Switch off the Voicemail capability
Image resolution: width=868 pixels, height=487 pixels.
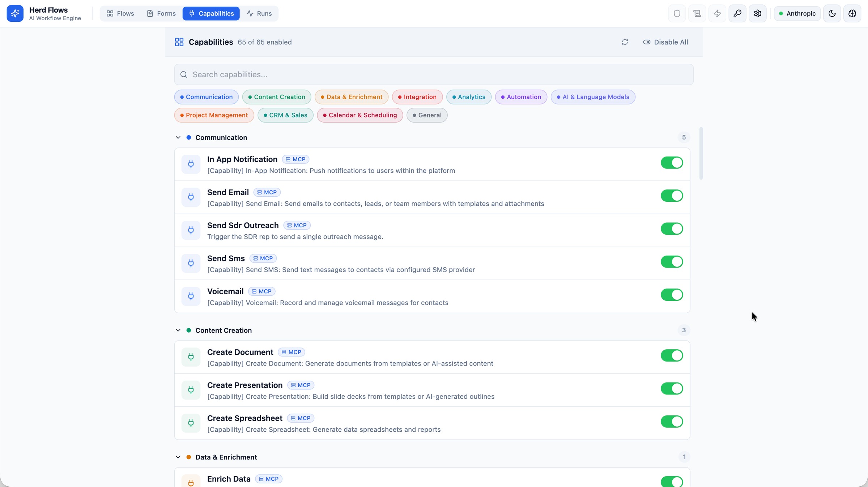coord(672,295)
